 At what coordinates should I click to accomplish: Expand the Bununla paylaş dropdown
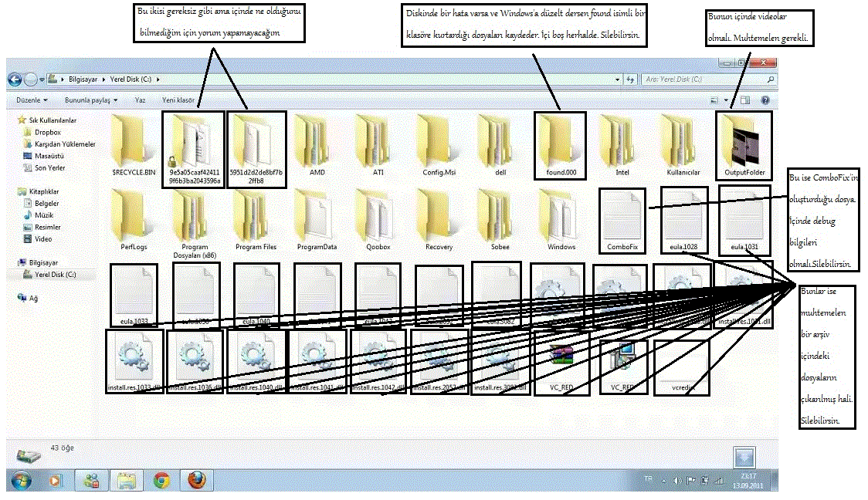90,100
